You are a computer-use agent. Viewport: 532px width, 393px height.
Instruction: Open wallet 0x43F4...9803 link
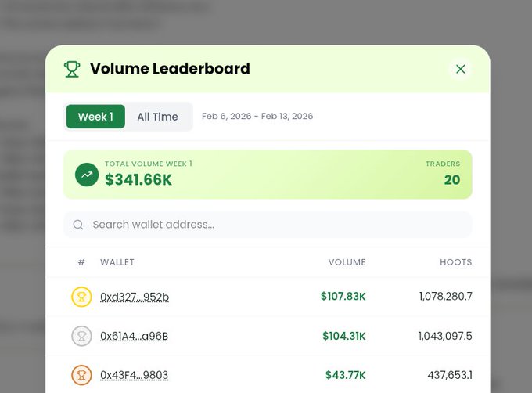tap(135, 375)
